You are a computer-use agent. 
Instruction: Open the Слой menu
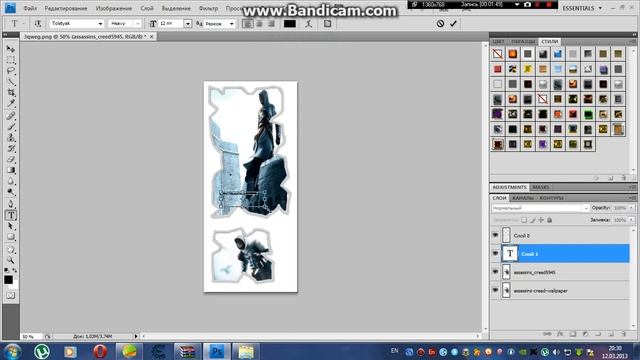pos(147,8)
